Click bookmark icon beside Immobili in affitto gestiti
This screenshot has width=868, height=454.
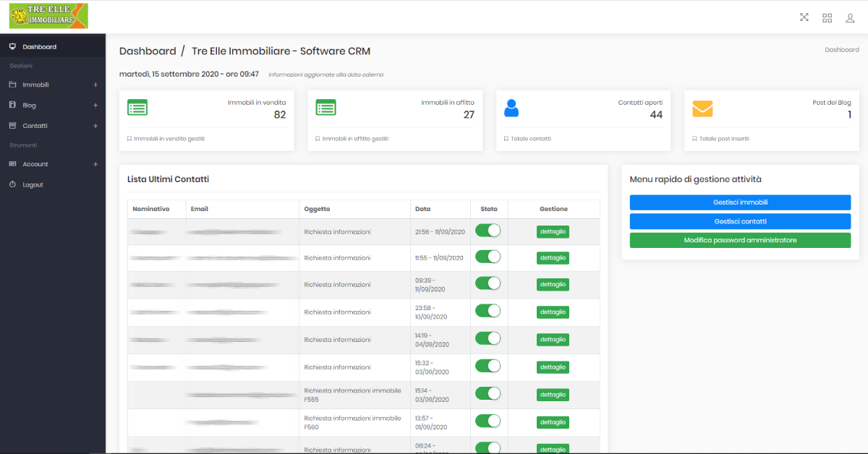click(318, 139)
